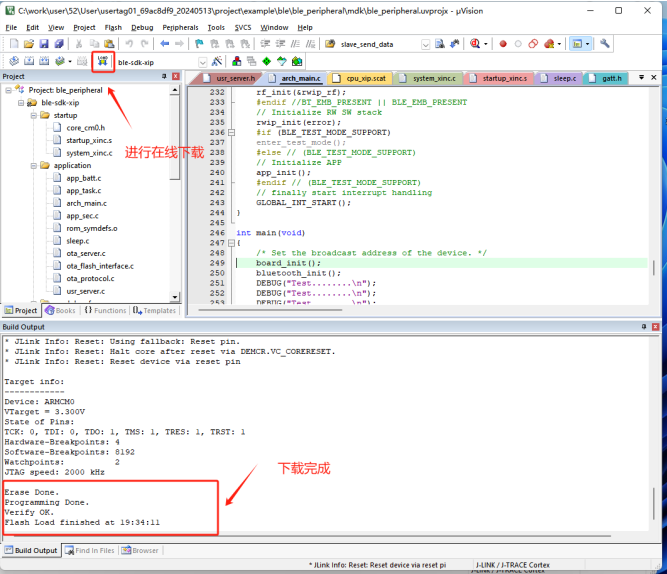Switch to the gatt.h tab
Viewport: 667px width, 574px height.
[606, 78]
